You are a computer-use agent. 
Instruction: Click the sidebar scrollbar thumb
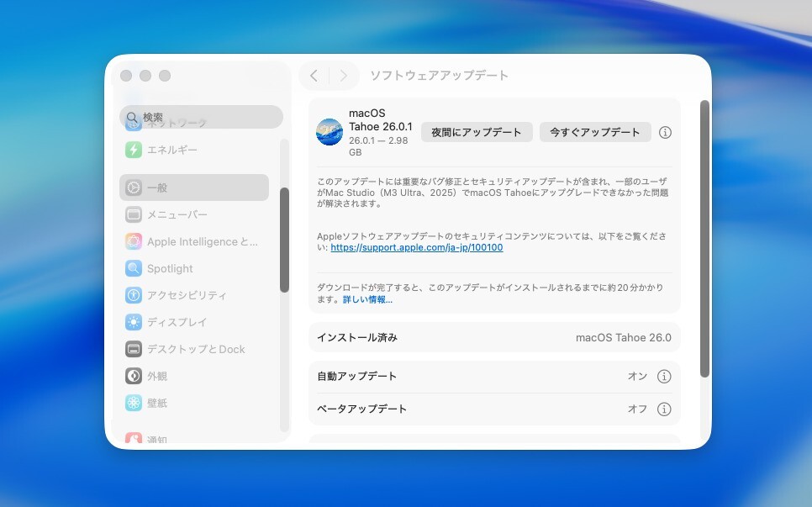(284, 240)
